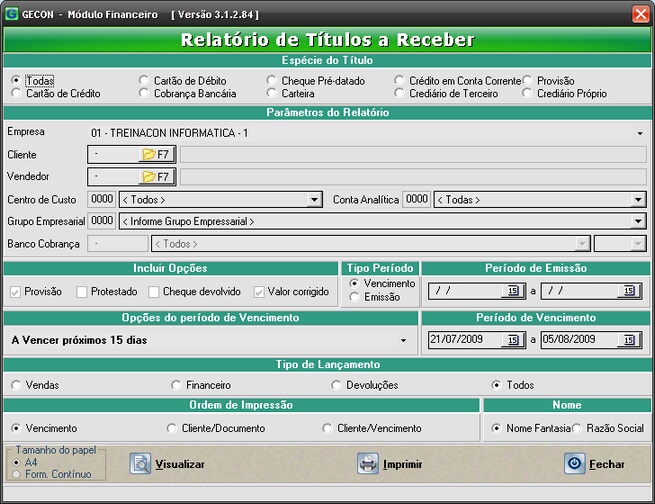Check the Protestado checkbox

83,292
